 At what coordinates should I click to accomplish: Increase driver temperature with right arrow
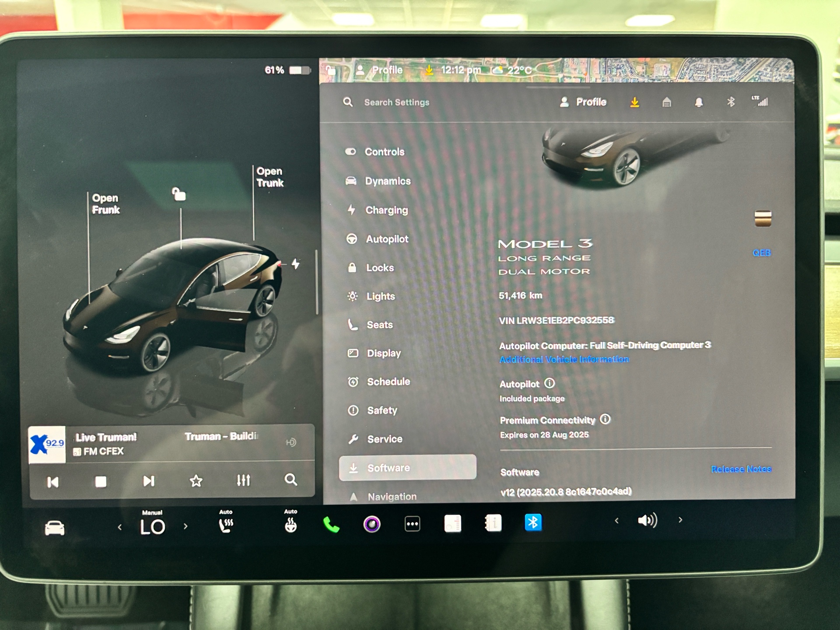point(185,526)
